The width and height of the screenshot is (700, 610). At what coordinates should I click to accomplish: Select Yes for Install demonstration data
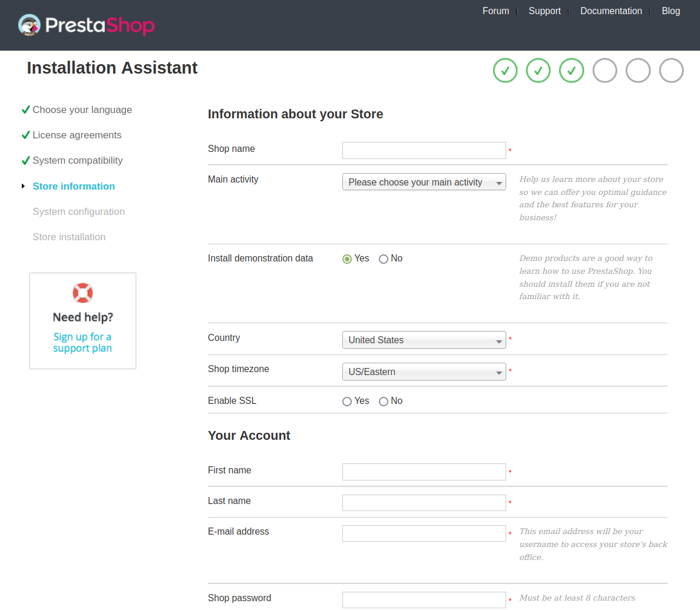(347, 259)
